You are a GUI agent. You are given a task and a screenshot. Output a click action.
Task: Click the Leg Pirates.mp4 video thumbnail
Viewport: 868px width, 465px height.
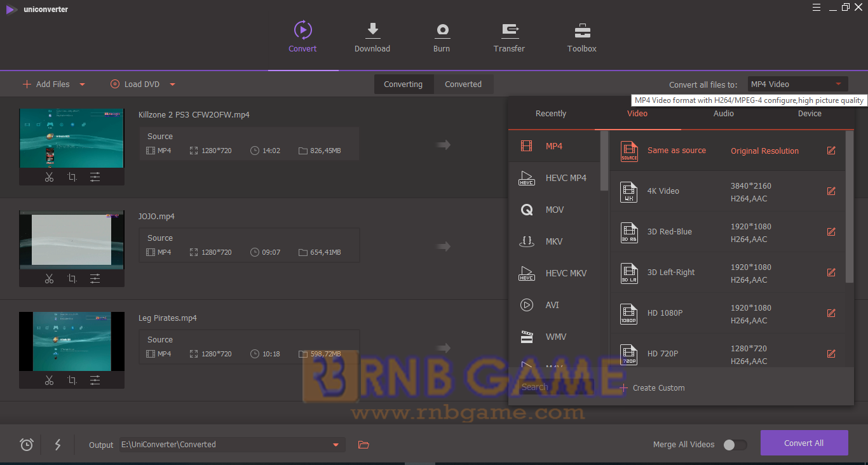(x=72, y=341)
